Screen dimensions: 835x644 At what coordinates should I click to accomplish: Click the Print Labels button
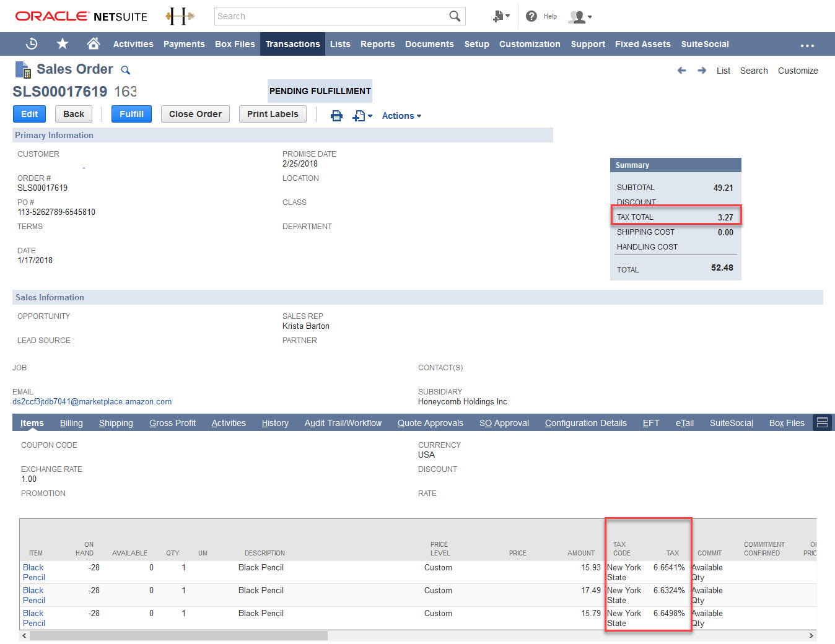coord(273,114)
